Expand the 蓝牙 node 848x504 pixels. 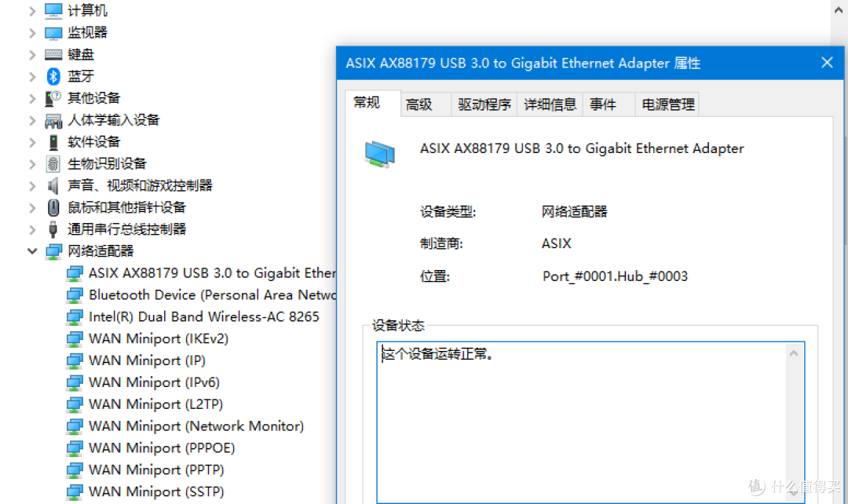pyautogui.click(x=32, y=77)
